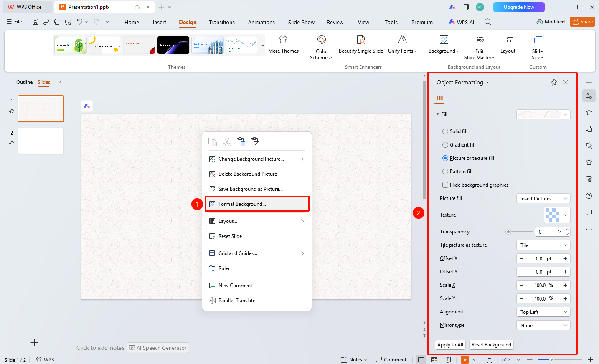
Task: Open the Animations ribbon tab
Action: [x=261, y=22]
